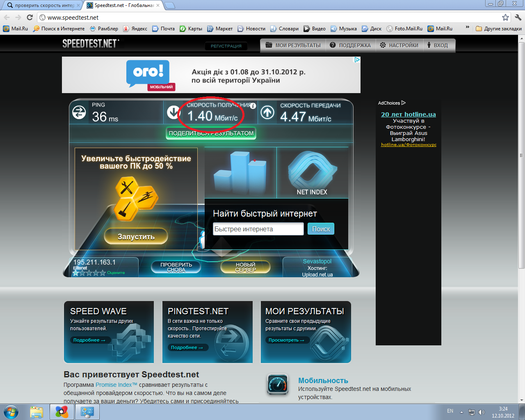Open the Карты bookmark
Screen dimensions: 525x420
pyautogui.click(x=191, y=29)
